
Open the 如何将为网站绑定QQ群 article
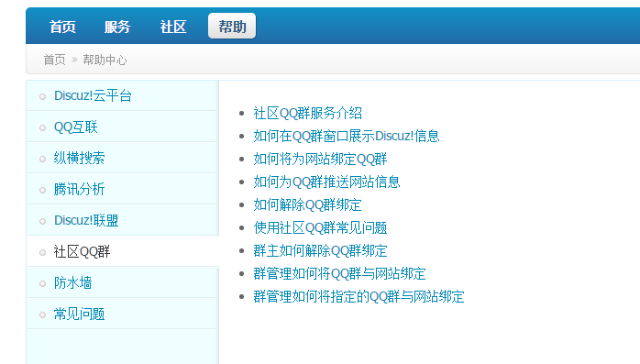(x=320, y=159)
